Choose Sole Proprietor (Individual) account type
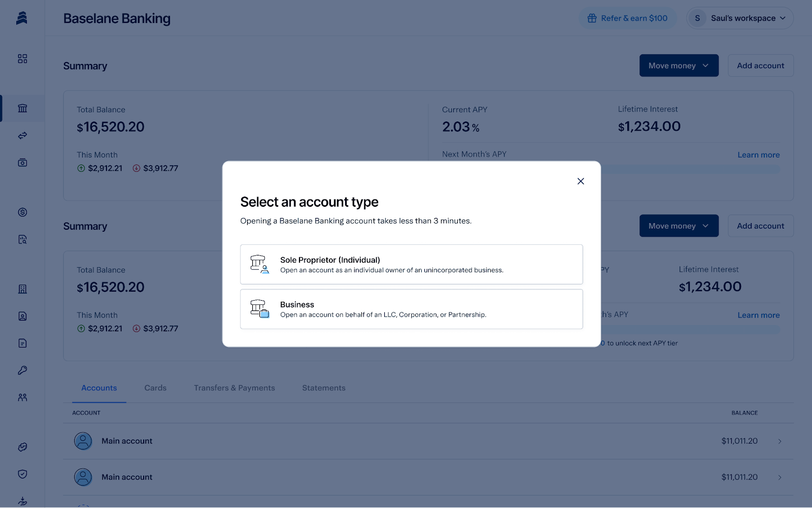The height and width of the screenshot is (508, 812). pos(412,264)
